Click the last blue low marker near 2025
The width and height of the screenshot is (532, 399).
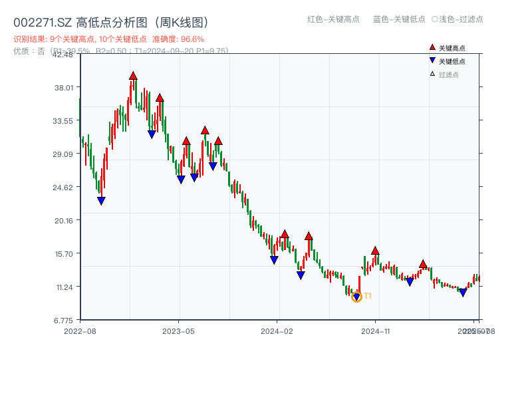[x=462, y=293]
